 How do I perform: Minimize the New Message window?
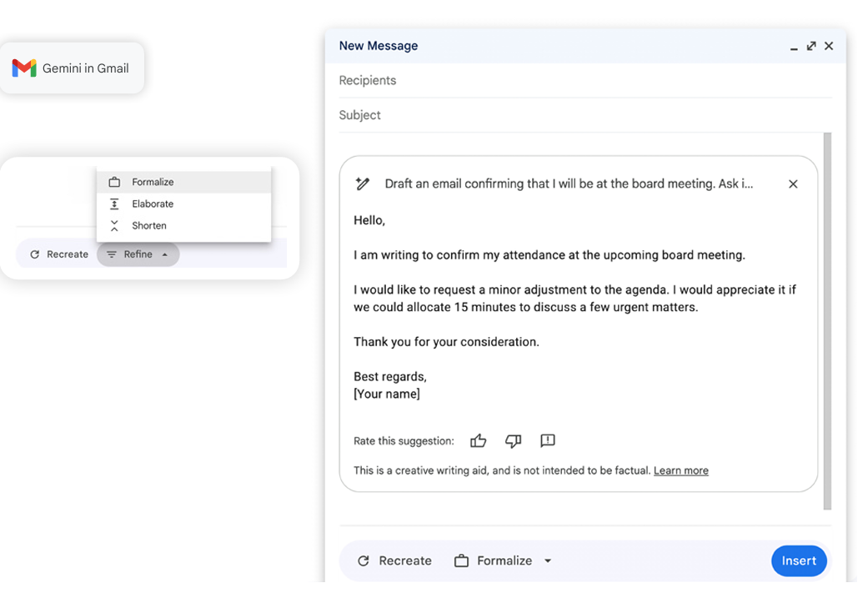coord(794,48)
